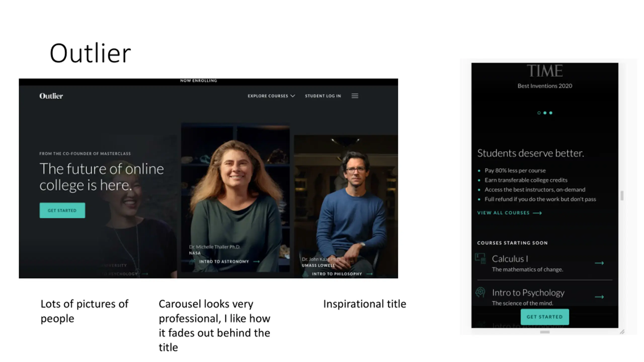Open the hamburger menu icon
Screen dimensions: 644x362
click(355, 96)
